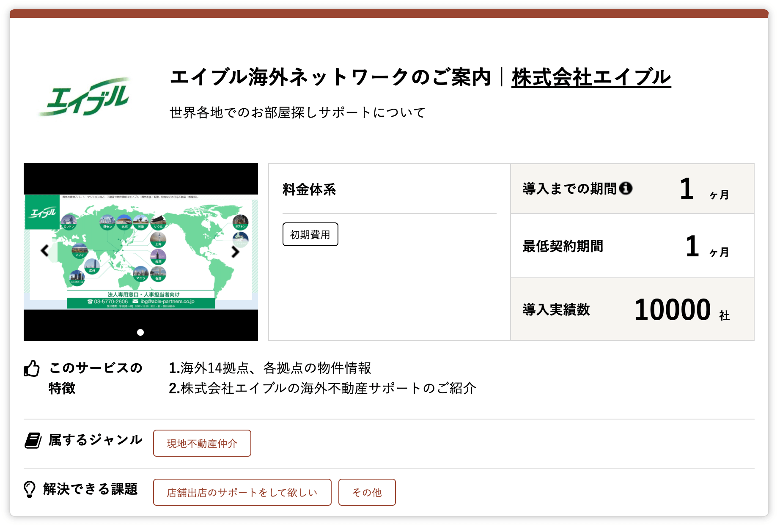The width and height of the screenshot is (780, 532).
Task: Click the book icon by 属するジャンル
Action: pos(33,440)
